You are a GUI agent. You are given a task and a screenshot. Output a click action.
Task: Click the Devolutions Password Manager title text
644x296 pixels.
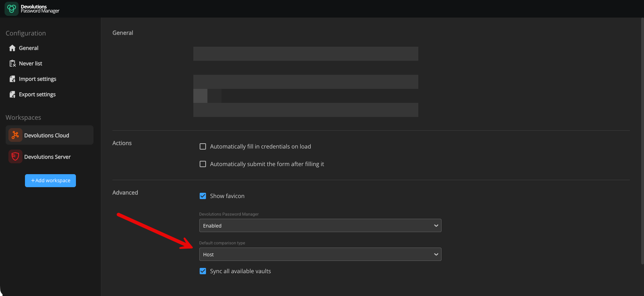pos(40,9)
